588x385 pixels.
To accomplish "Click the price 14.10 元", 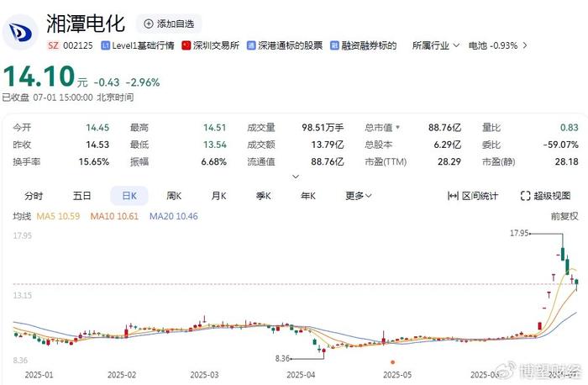I will 45,76.
